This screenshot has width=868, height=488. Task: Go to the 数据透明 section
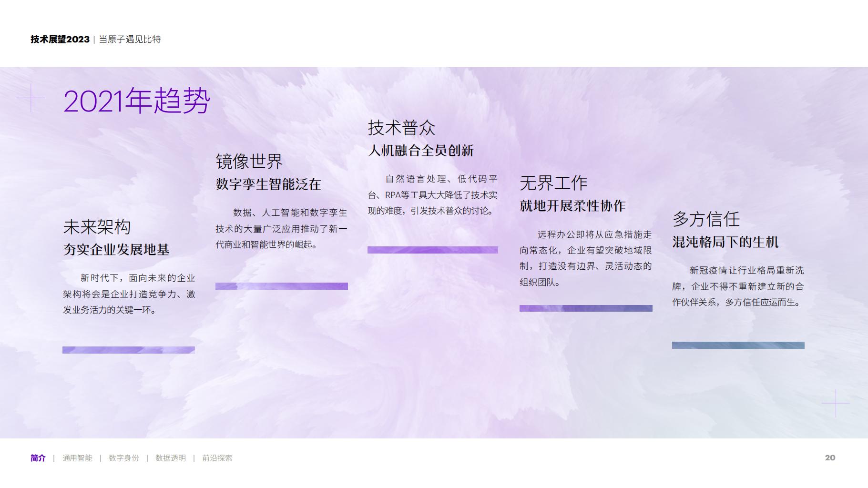point(171,458)
